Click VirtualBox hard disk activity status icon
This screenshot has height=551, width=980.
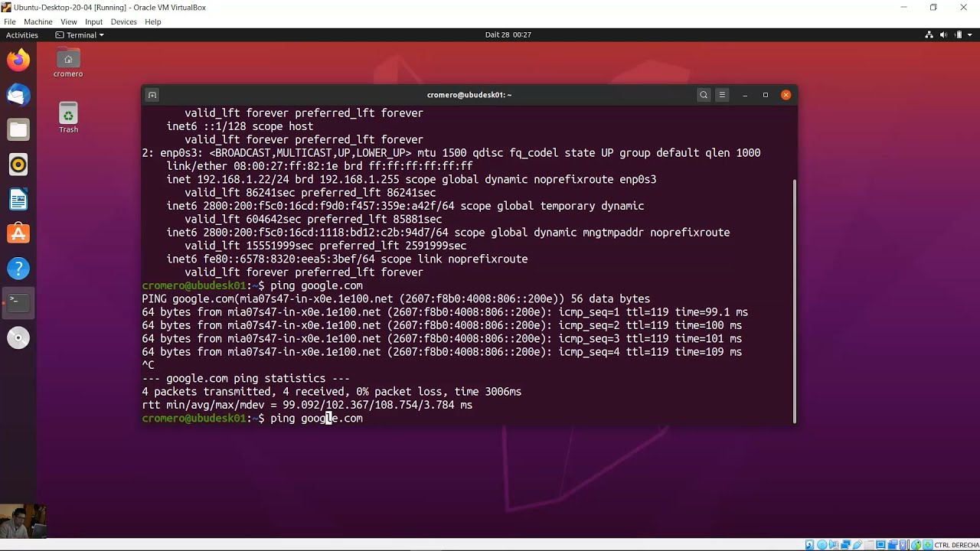809,545
